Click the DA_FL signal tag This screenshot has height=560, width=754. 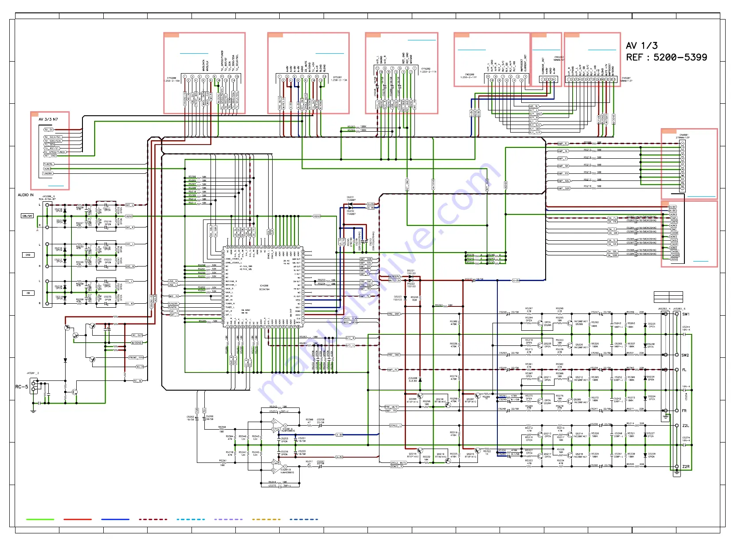click(x=612, y=218)
